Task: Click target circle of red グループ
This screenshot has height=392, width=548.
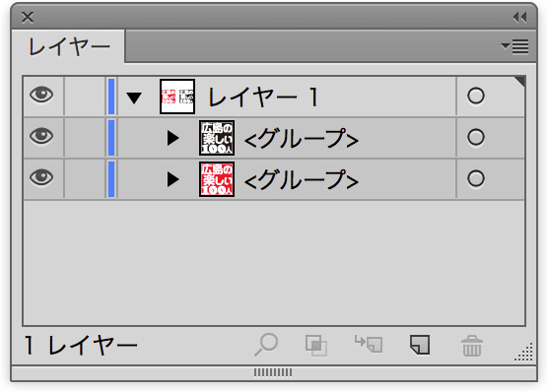Action: coord(476,178)
